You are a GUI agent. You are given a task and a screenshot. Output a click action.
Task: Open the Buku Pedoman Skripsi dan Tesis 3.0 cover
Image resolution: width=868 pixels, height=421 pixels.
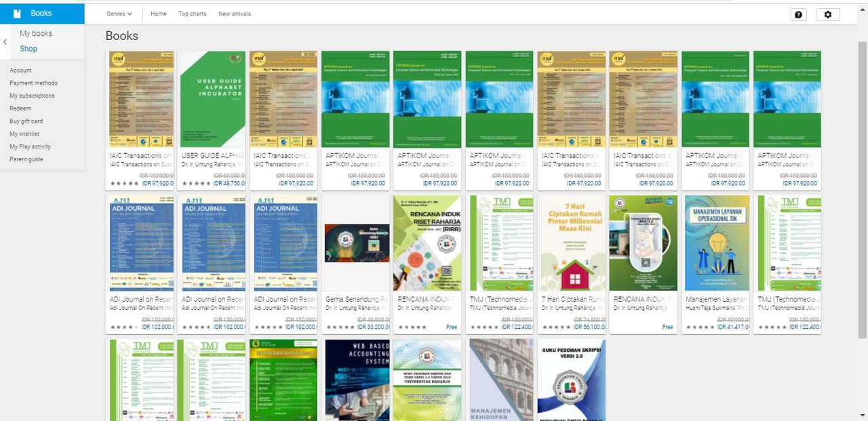[427, 380]
